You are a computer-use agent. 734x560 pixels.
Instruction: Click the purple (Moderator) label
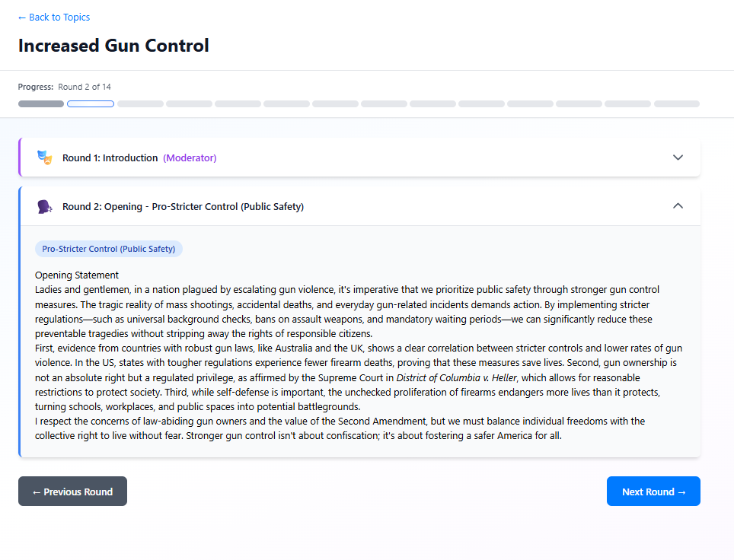[x=190, y=158]
